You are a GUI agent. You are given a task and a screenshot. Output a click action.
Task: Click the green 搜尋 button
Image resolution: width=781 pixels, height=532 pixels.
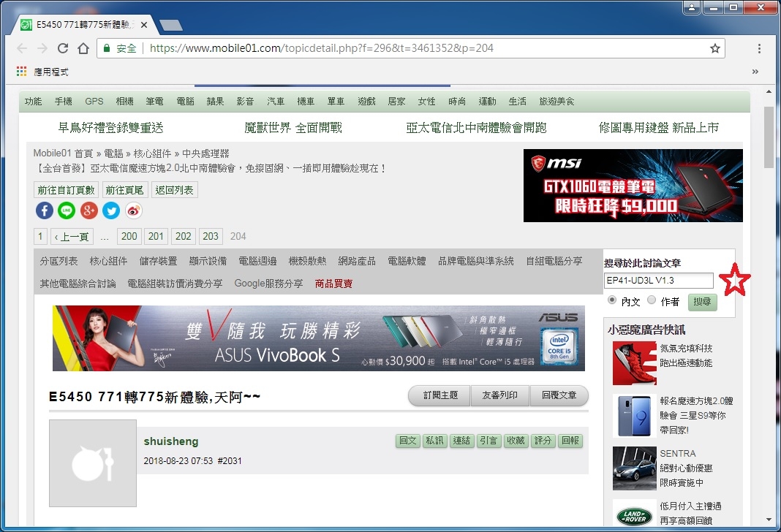point(702,302)
